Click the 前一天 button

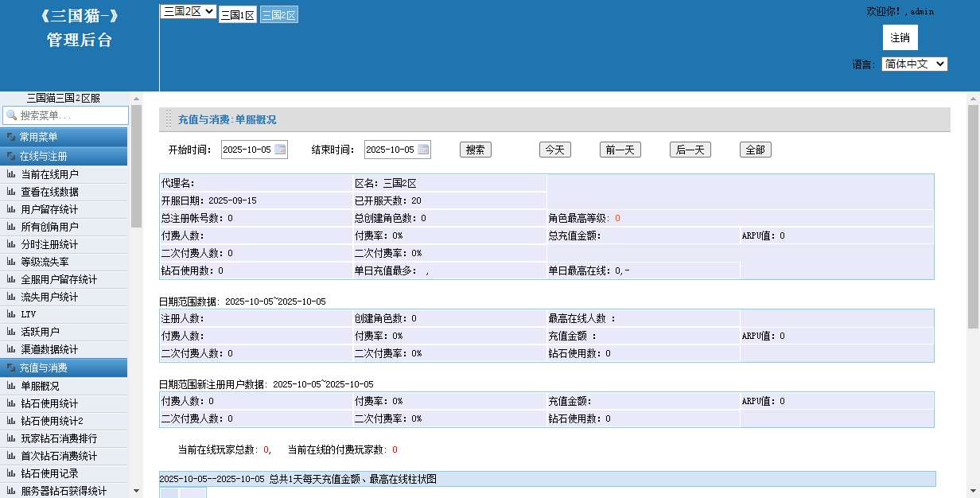(621, 149)
